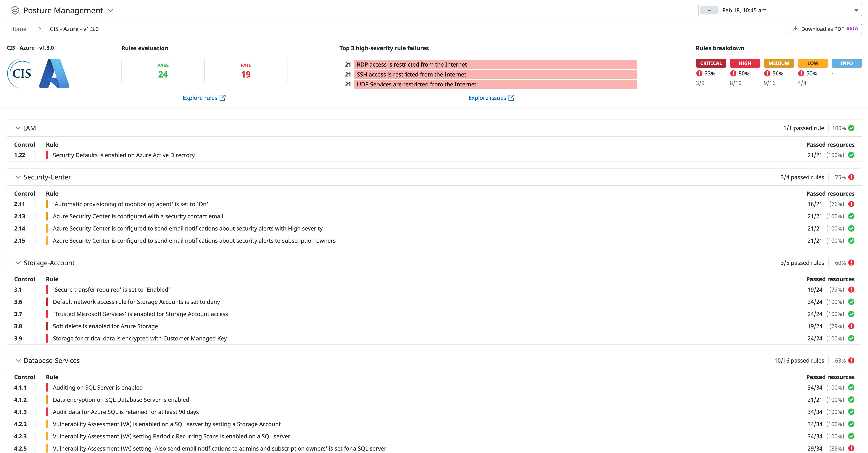Collapse the IAM section
Viewport: 868px width, 453px height.
18,128
